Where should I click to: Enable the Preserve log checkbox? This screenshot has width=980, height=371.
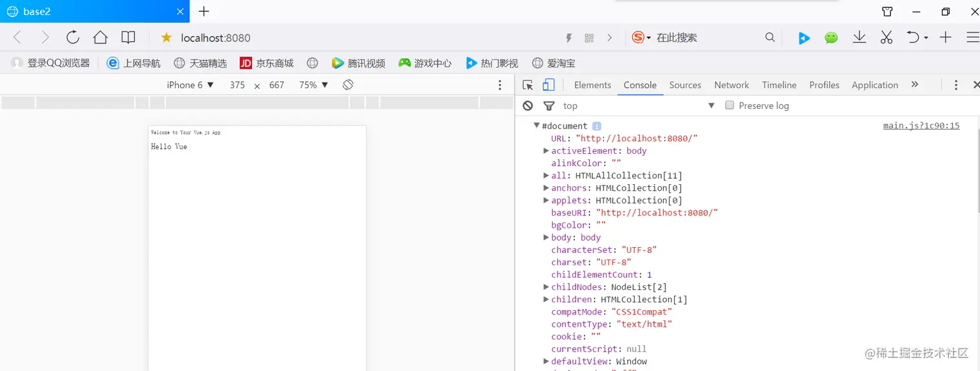[x=729, y=105]
